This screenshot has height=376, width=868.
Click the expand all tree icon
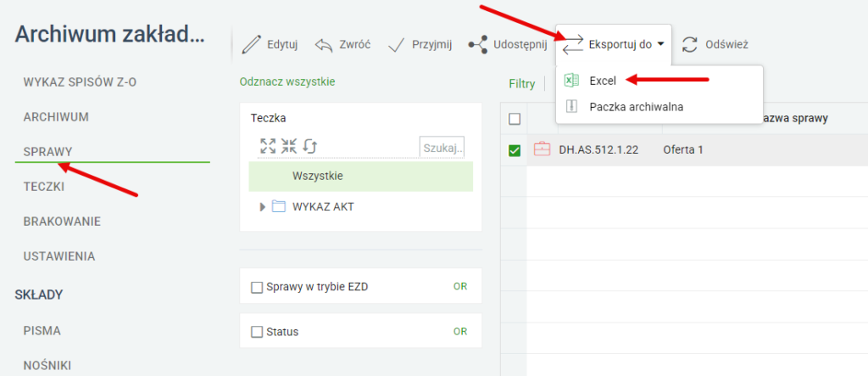[x=268, y=146]
